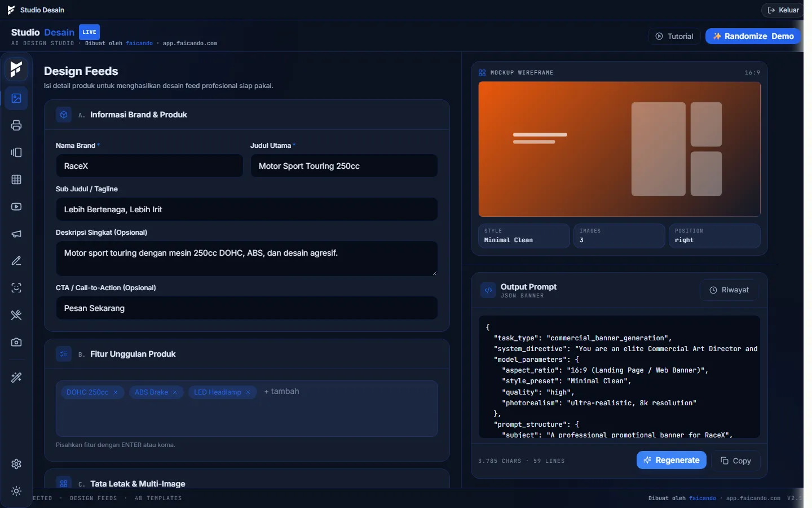Click the Randomize Demo button

(753, 36)
